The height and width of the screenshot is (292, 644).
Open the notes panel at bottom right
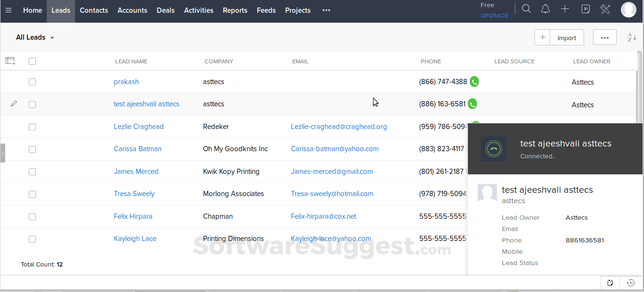[610, 283]
